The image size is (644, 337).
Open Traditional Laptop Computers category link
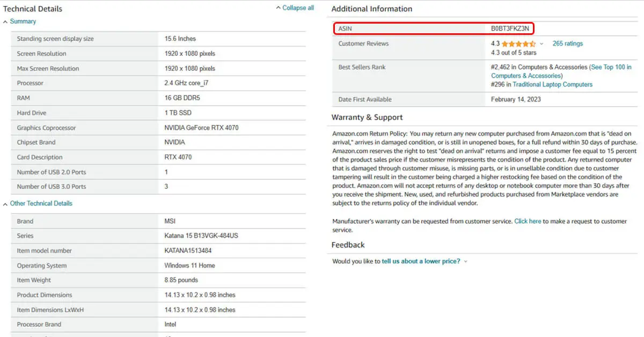552,85
